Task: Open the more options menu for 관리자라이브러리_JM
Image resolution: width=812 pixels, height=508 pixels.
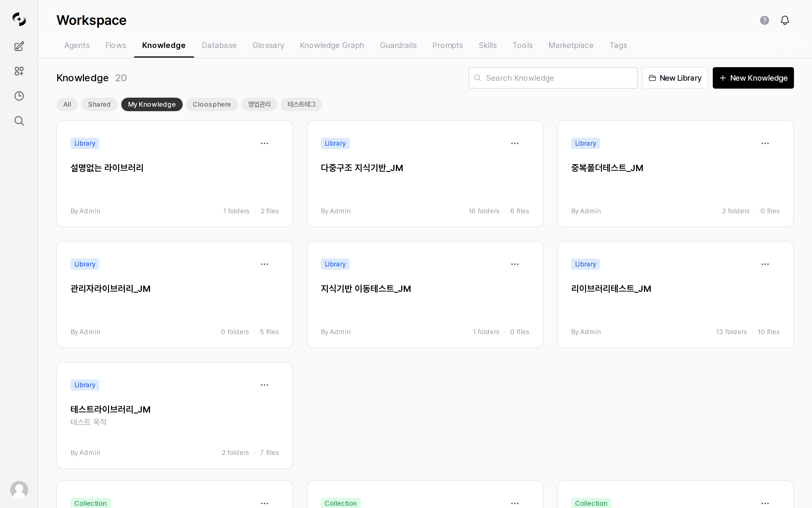Action: 264,264
